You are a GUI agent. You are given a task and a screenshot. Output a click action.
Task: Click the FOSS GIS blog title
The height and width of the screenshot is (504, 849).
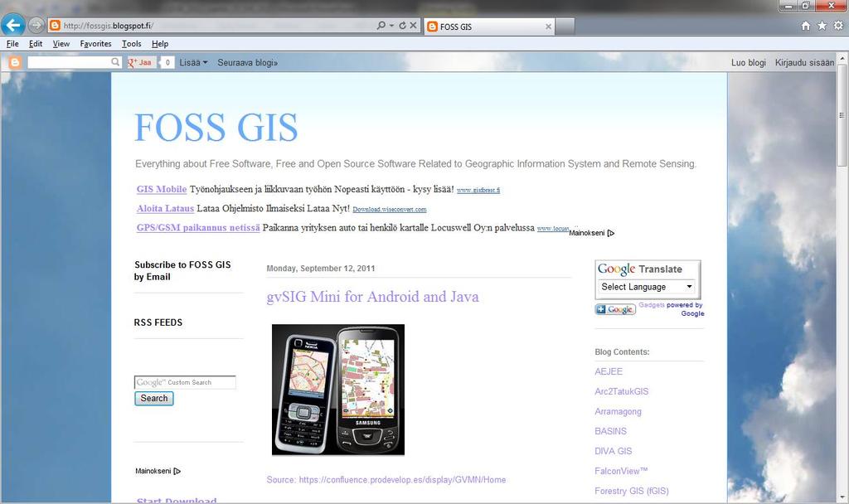(x=216, y=128)
